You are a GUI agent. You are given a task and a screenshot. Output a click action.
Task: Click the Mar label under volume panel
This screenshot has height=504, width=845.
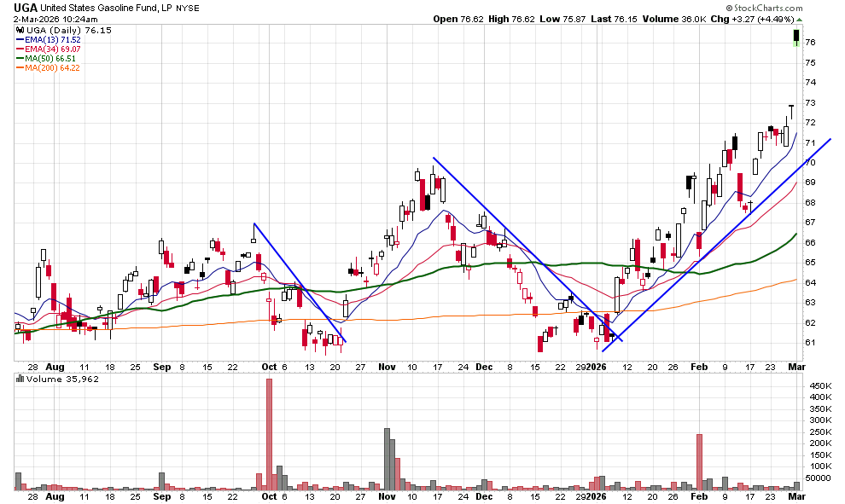[797, 496]
